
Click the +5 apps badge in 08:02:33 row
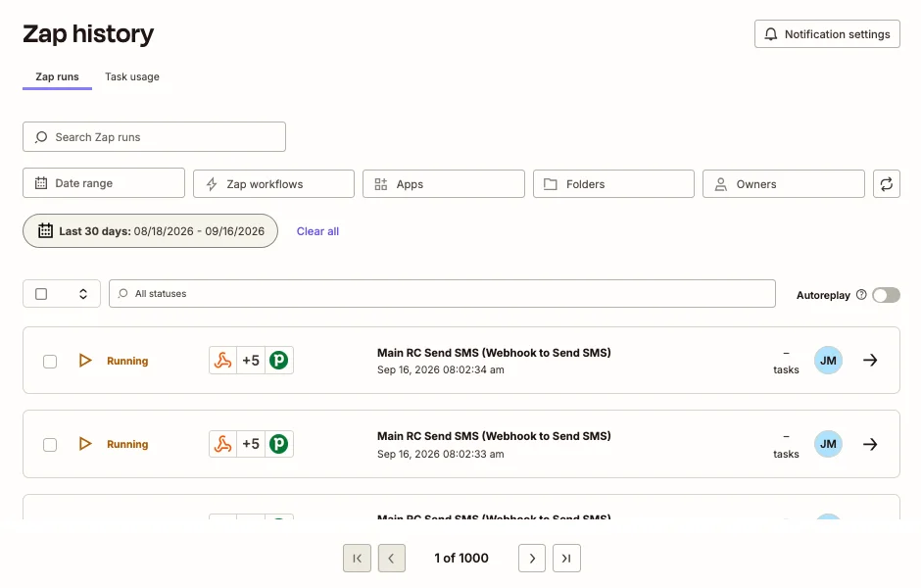[x=251, y=444]
